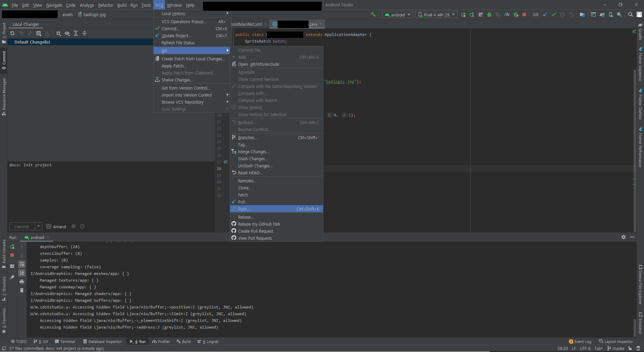
Task: Click the Git Update Project arrow in toolbar
Action: (545, 14)
